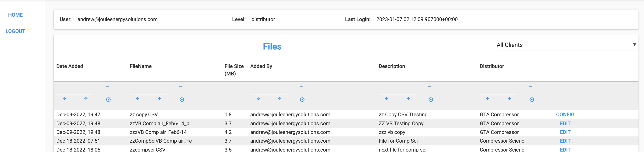
Task: Click date Dec-09-2022, 19:47
Action: [x=78, y=115]
